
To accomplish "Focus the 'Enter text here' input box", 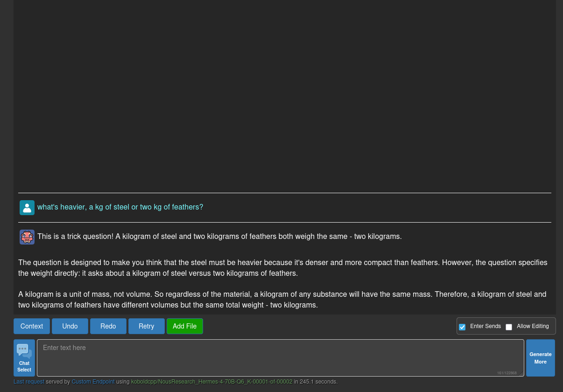I will click(x=281, y=358).
